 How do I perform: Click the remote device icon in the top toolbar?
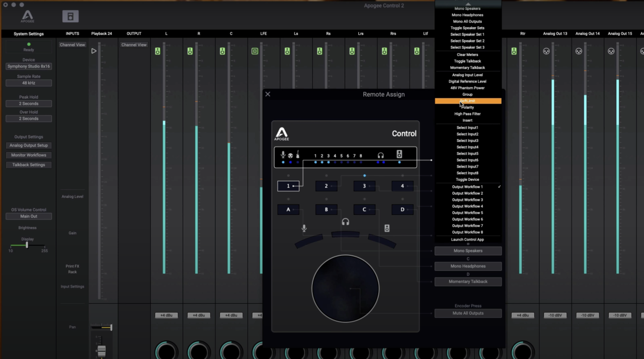point(70,16)
